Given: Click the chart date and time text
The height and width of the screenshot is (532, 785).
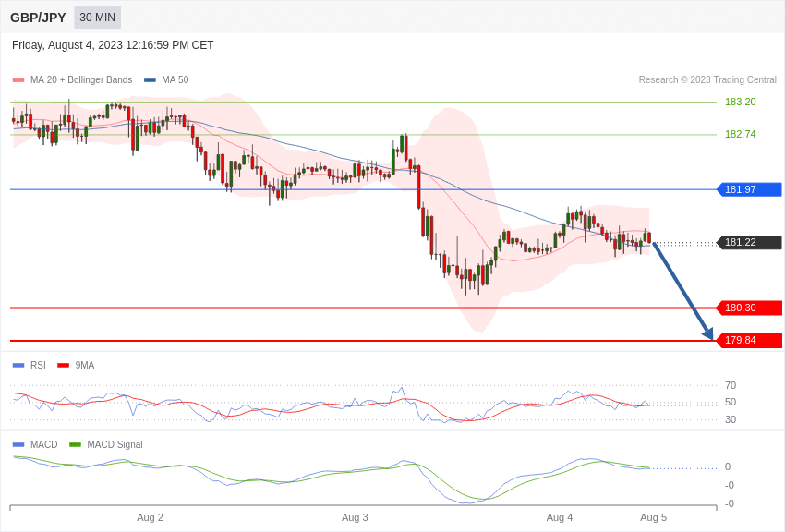Looking at the screenshot, I should point(113,45).
